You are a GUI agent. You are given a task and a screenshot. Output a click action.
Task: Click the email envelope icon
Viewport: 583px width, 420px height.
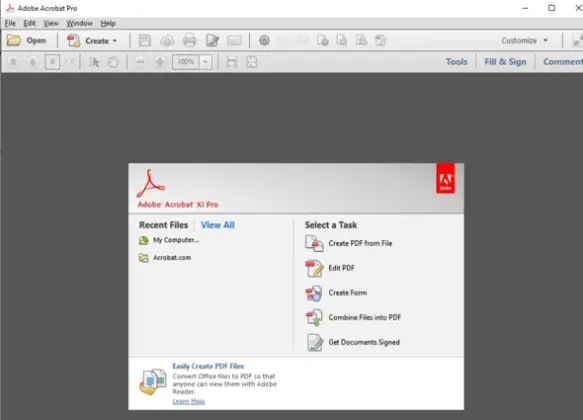234,41
